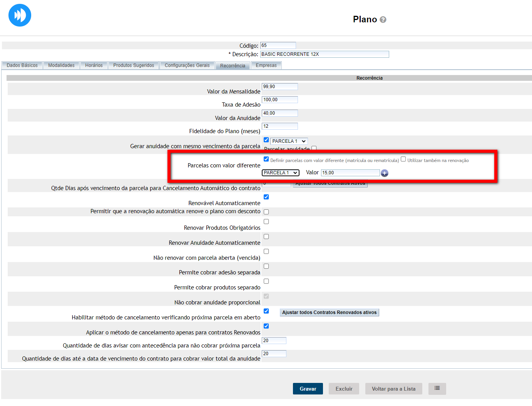Image resolution: width=532 pixels, height=406 pixels.
Task: Check Renovar Anuidade Automaticamente
Action: click(x=266, y=237)
